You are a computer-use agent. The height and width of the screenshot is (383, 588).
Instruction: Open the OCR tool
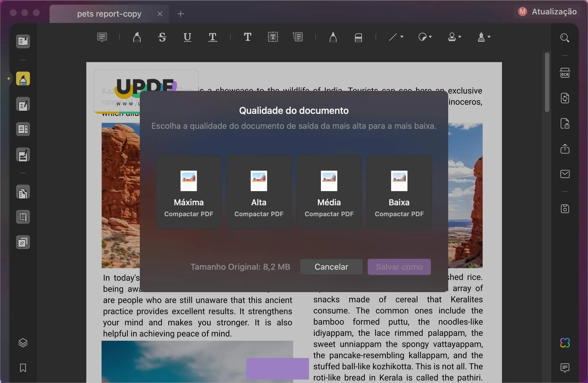click(565, 72)
